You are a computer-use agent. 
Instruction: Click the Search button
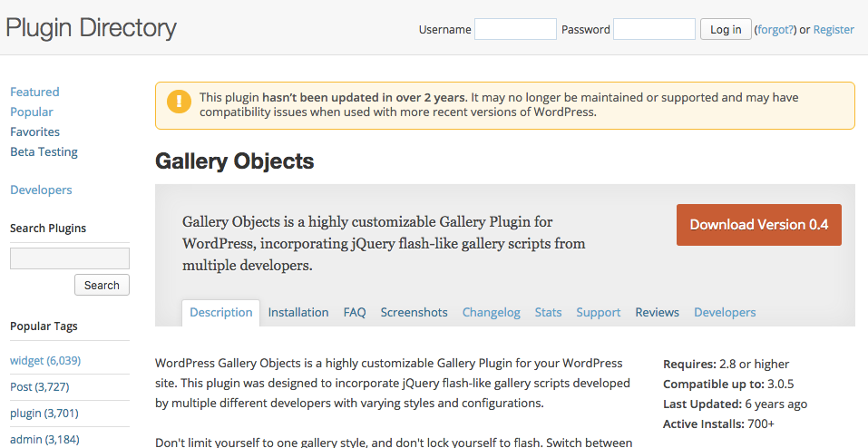[x=102, y=285]
